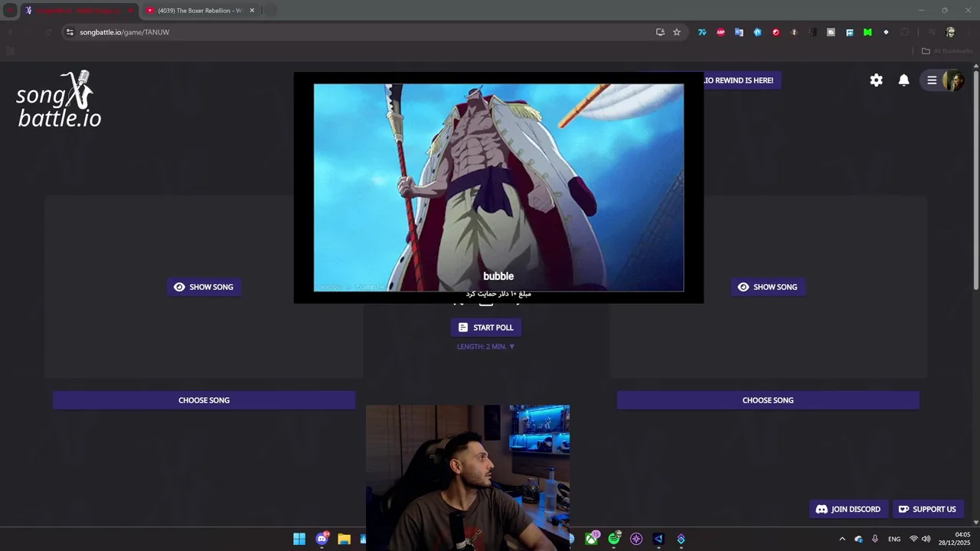980x551 pixels.
Task: Open the 7tv extension icon
Action: point(702,32)
